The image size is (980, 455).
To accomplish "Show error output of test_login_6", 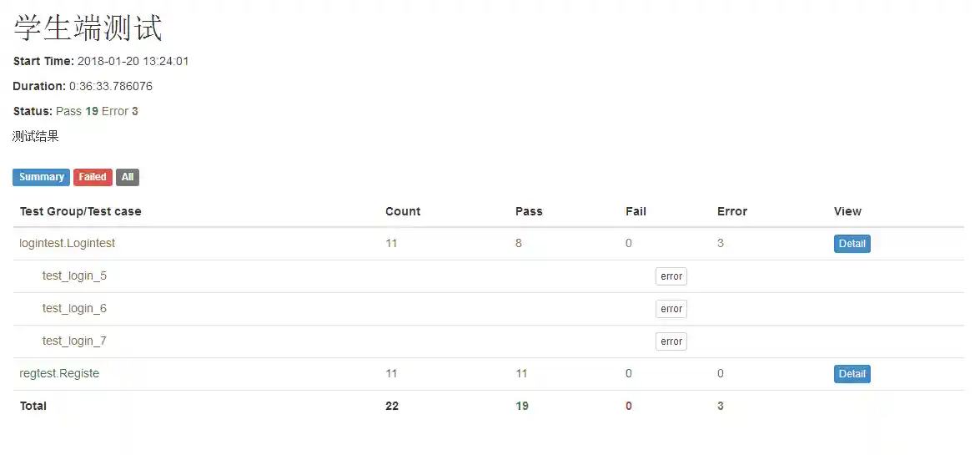I will 671,309.
